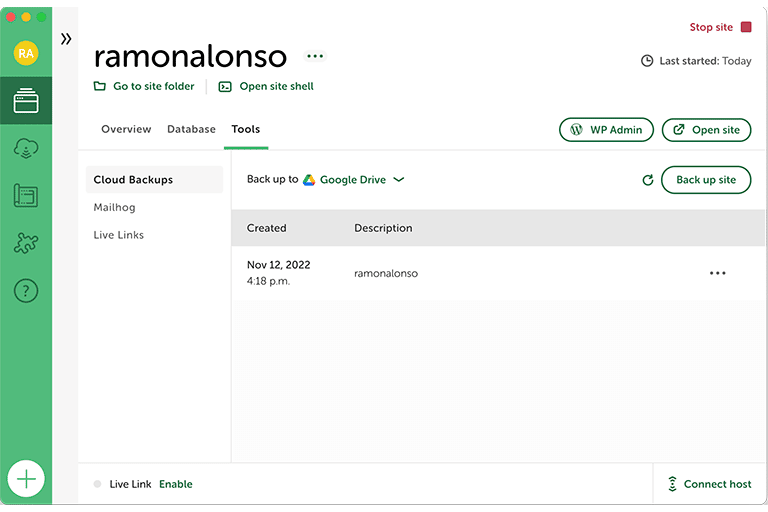Minimize the window with yellow button

pos(26,17)
